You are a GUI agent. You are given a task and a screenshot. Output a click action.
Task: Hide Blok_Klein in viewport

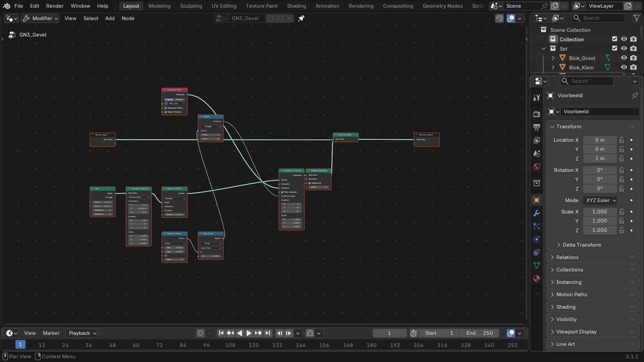[624, 67]
